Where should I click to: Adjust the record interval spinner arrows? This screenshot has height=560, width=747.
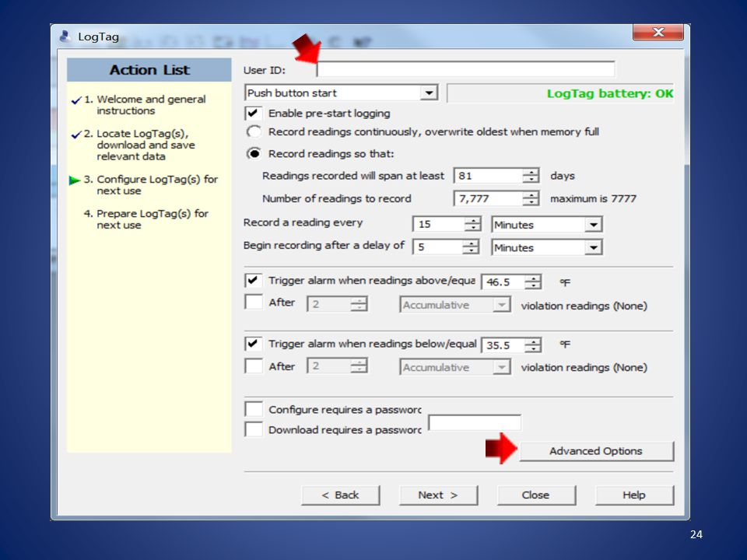click(472, 224)
